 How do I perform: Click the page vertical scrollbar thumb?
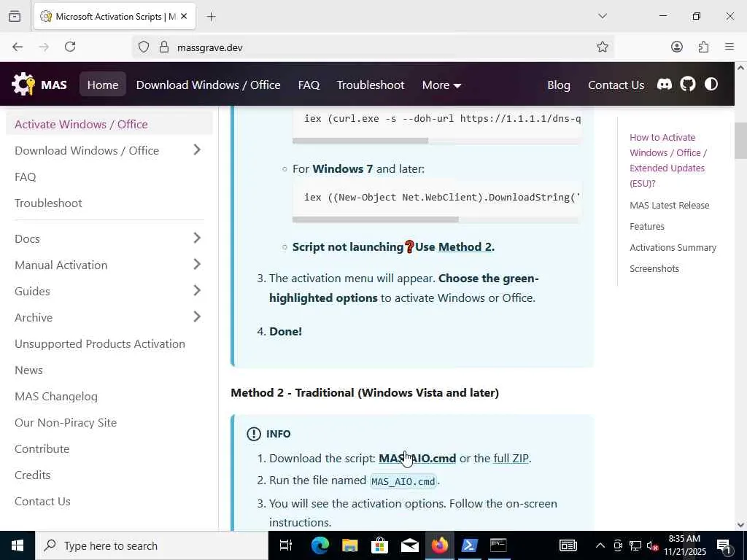tap(740, 141)
